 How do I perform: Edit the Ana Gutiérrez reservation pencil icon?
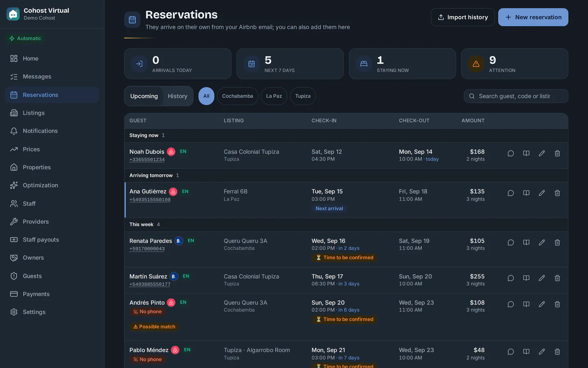click(542, 193)
